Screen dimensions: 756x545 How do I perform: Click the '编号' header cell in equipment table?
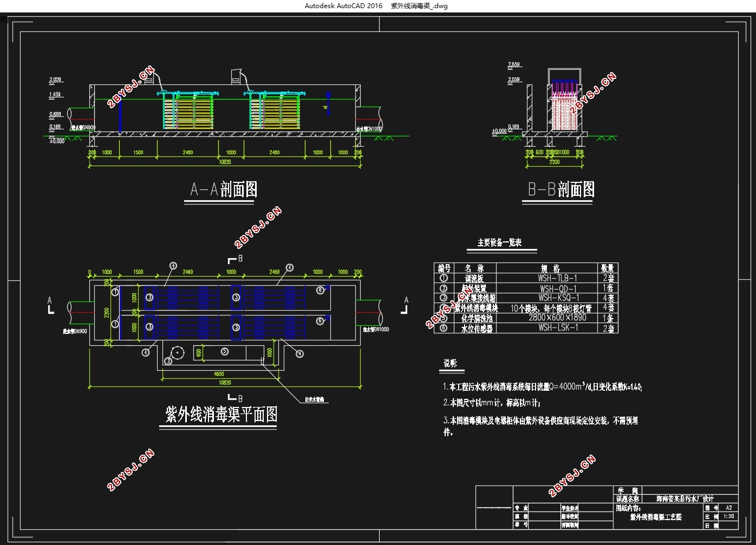click(x=444, y=268)
